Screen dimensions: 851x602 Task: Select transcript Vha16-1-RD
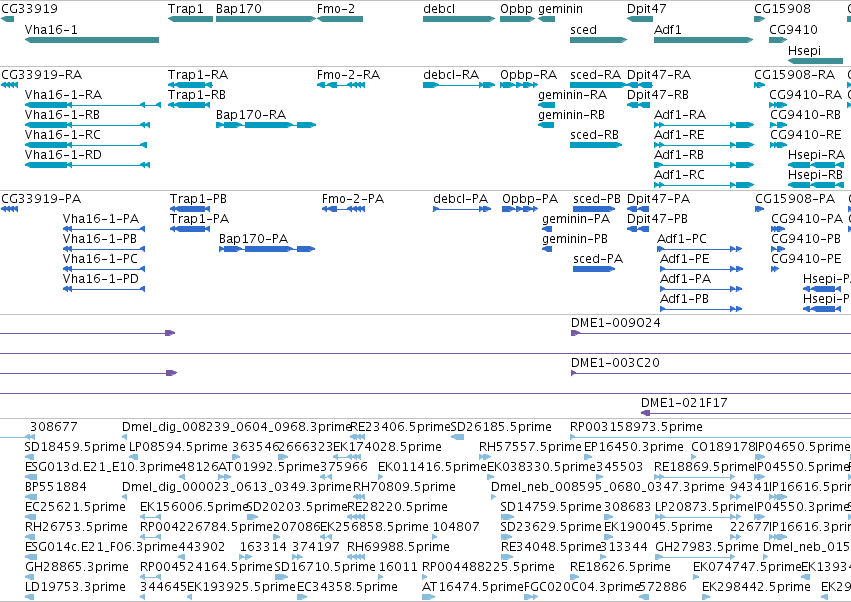pos(87,165)
